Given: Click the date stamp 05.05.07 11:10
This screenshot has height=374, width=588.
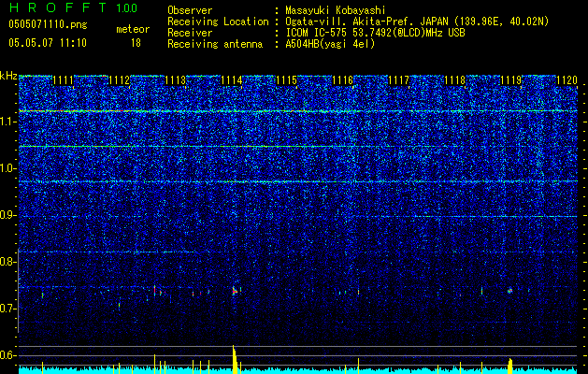Looking at the screenshot, I should (x=48, y=43).
